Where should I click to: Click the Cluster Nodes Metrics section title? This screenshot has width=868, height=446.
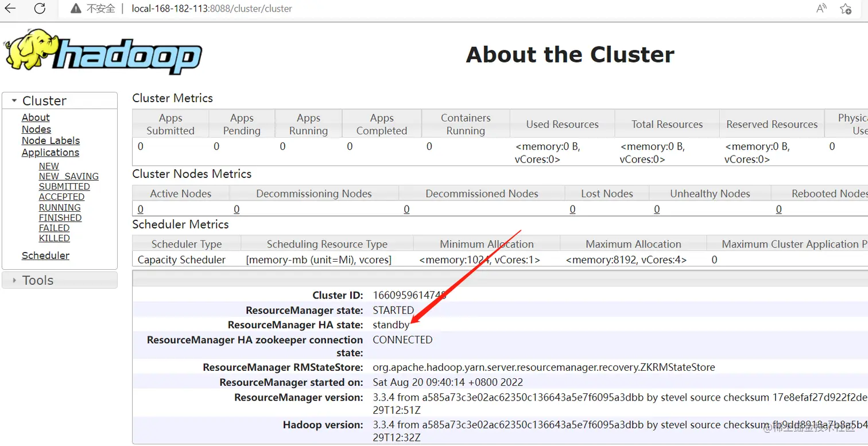[192, 174]
